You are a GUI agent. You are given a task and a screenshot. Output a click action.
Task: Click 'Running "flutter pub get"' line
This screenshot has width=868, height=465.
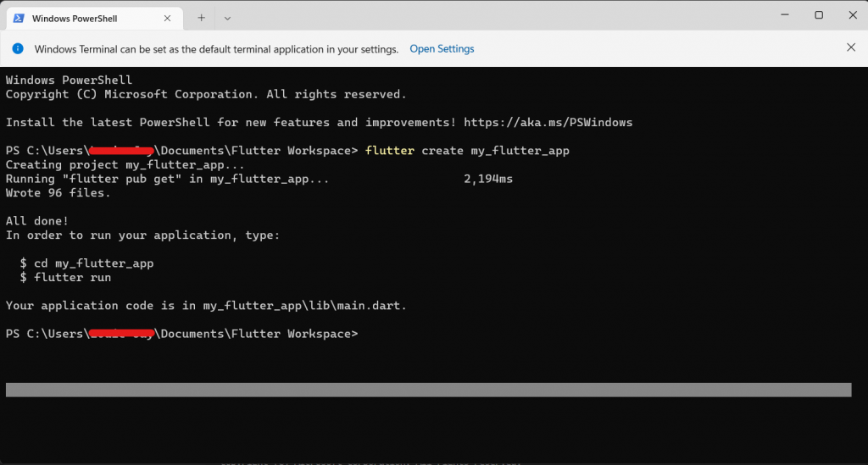[x=167, y=179]
